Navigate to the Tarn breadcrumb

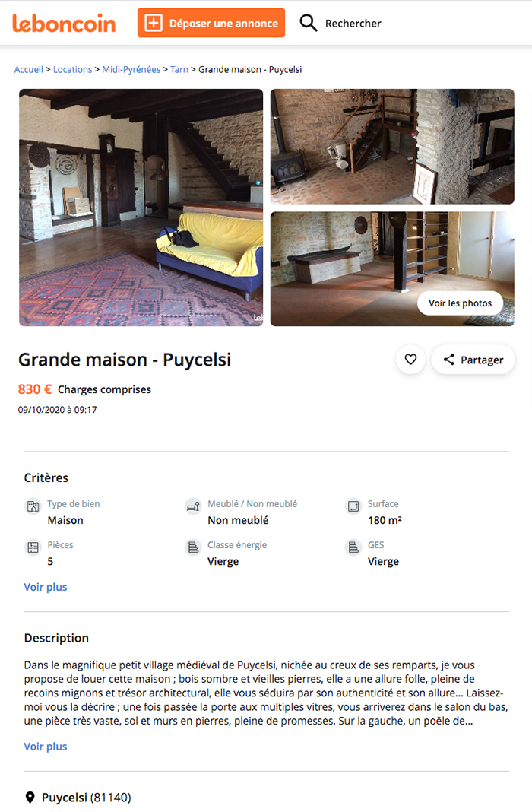click(x=179, y=69)
